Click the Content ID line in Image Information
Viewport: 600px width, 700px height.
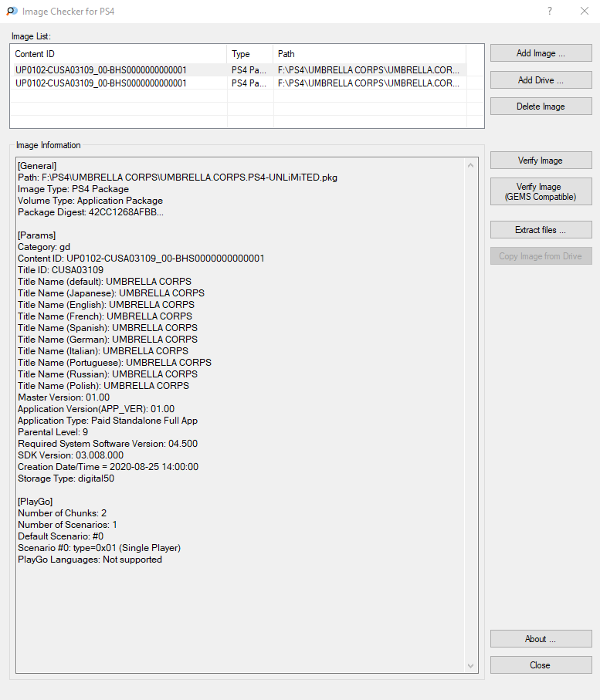point(141,259)
